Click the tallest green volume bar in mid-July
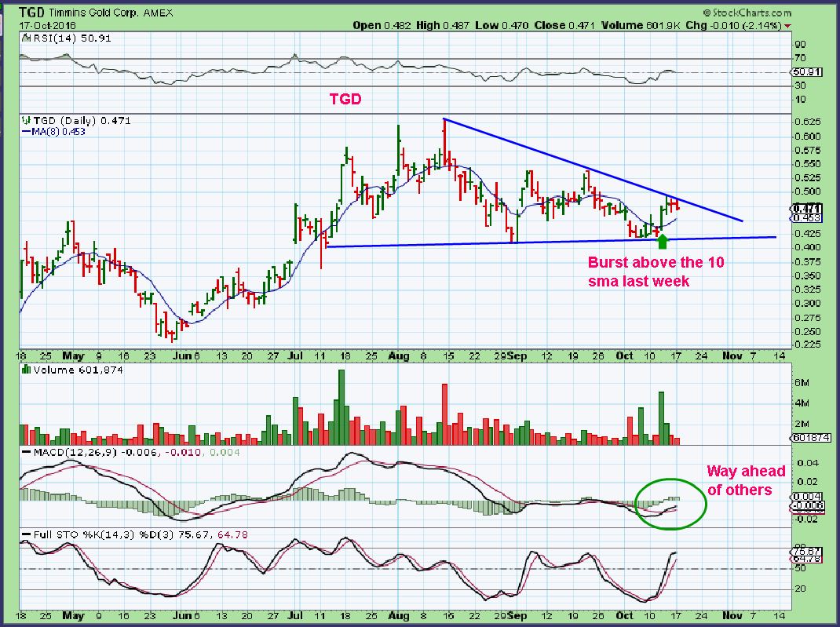 341,407
